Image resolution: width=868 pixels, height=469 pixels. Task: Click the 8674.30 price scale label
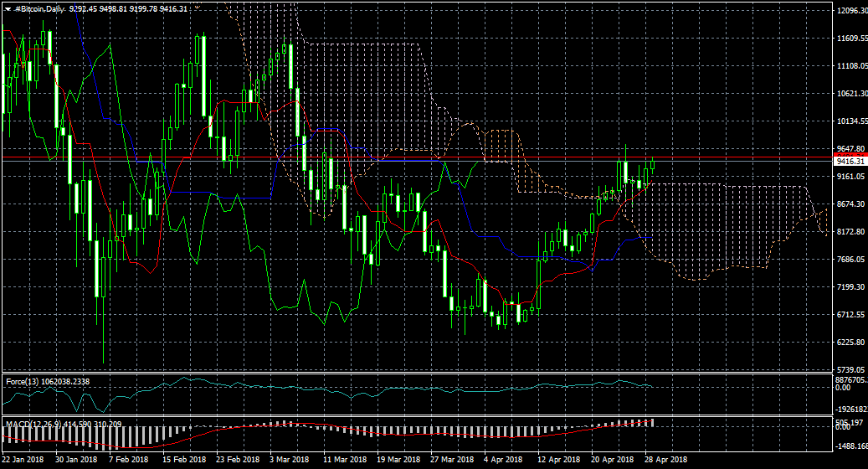pos(851,204)
